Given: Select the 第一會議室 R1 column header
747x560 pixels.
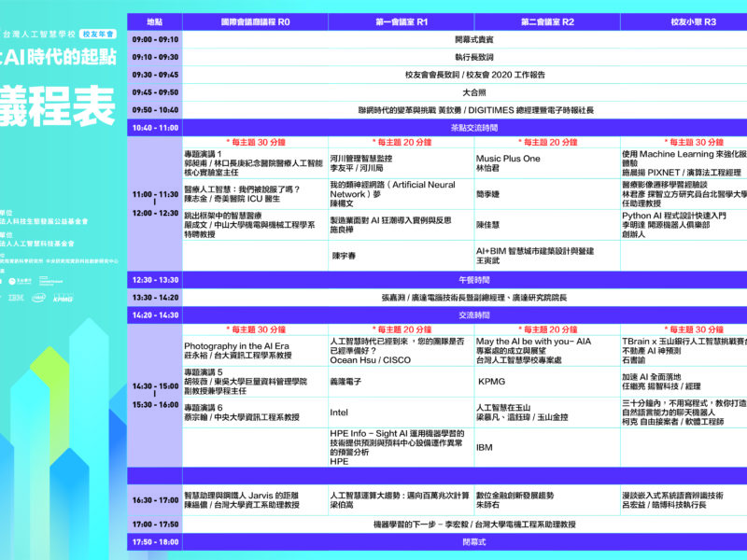Looking at the screenshot, I should pyautogui.click(x=402, y=21).
